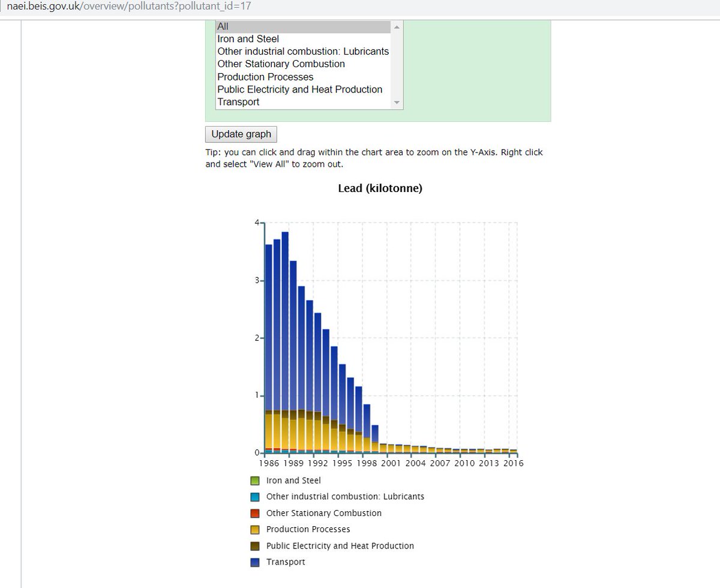Image resolution: width=720 pixels, height=588 pixels.
Task: Click the chart zoom tip text
Action: (x=374, y=158)
